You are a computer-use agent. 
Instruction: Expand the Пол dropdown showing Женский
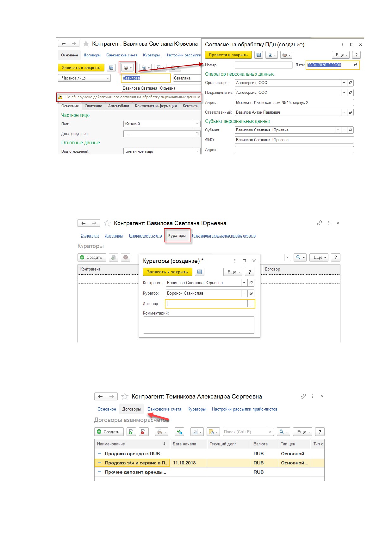(x=197, y=124)
